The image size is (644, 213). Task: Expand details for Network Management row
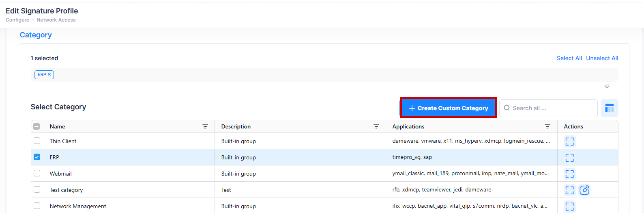tap(569, 206)
